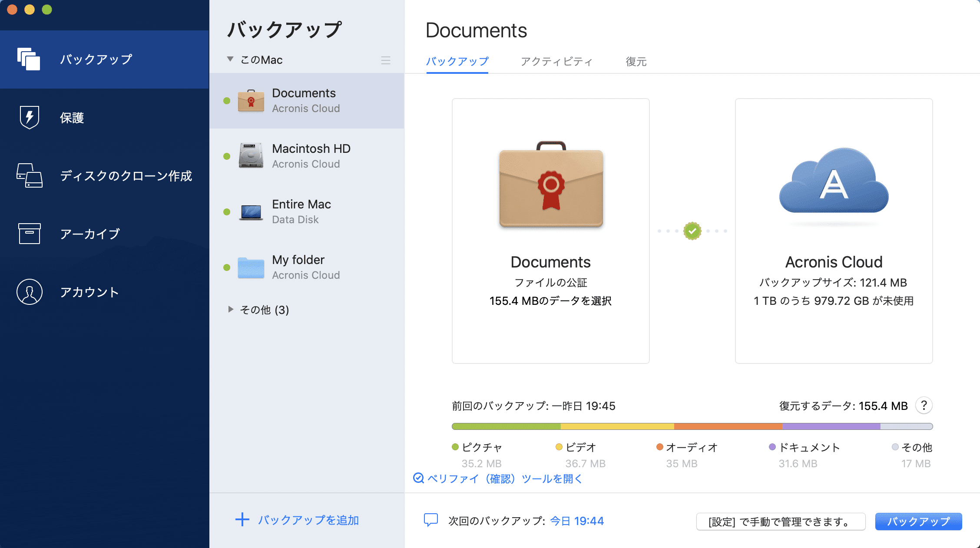This screenshot has width=980, height=548.
Task: Select the Disk Clone icon in sidebar
Action: [30, 175]
